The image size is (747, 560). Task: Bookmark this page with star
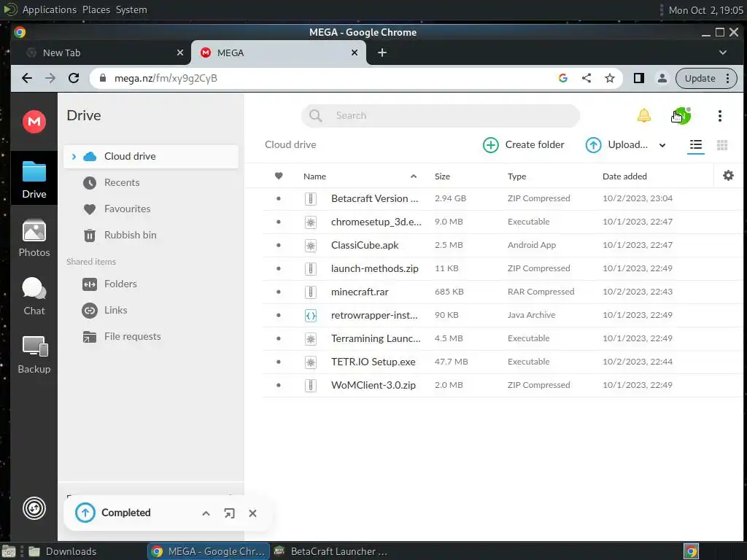(609, 79)
